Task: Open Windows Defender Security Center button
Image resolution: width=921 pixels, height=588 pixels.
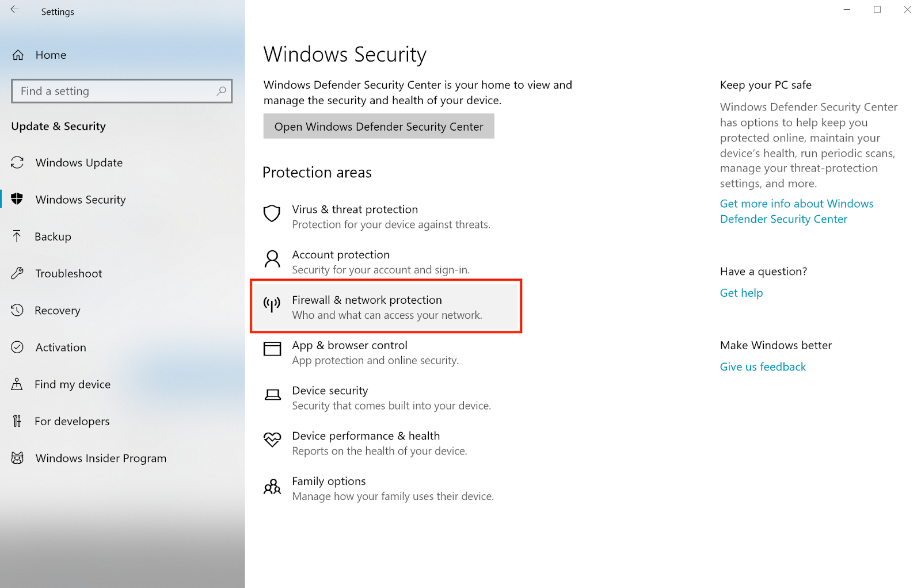Action: tap(379, 126)
